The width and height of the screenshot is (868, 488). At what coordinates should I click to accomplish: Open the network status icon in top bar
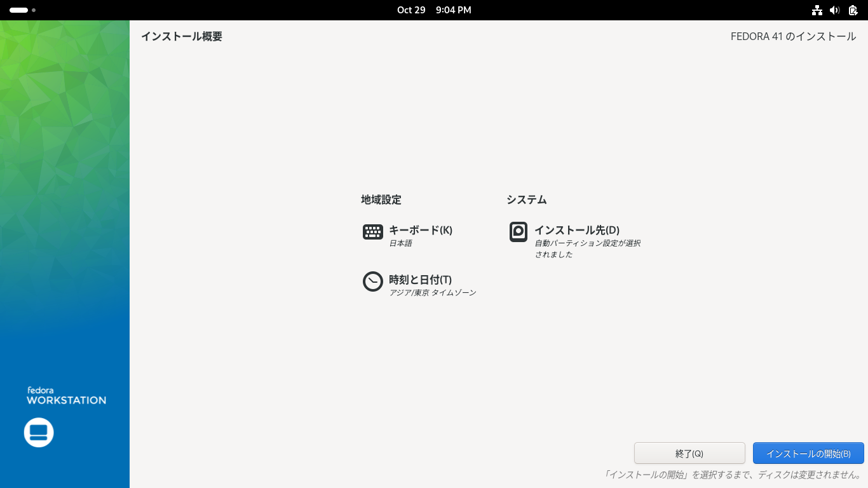(817, 10)
